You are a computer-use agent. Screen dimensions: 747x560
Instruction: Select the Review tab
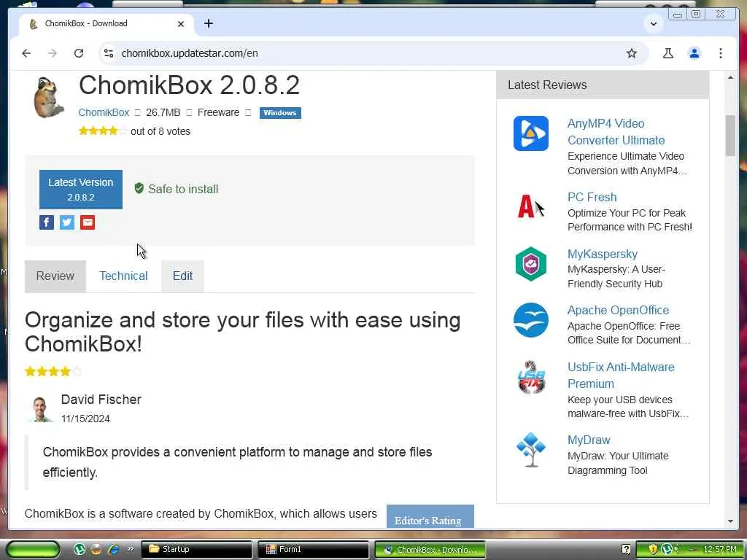55,276
